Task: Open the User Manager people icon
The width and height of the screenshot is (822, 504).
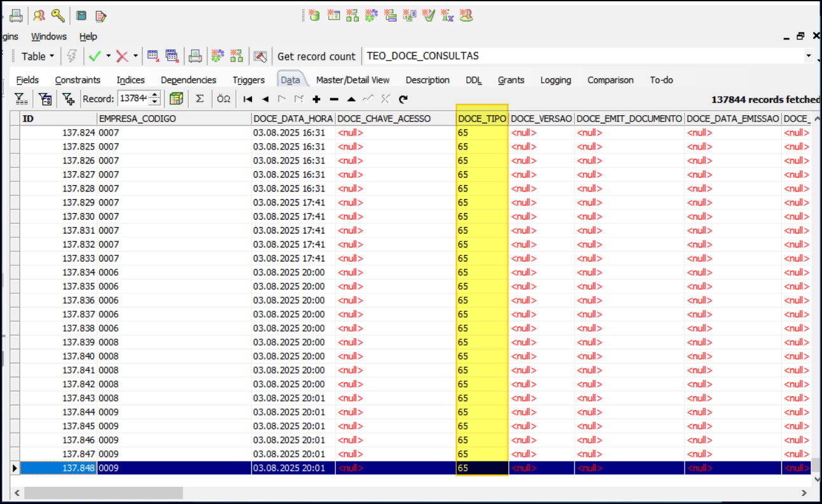Action: pyautogui.click(x=39, y=15)
